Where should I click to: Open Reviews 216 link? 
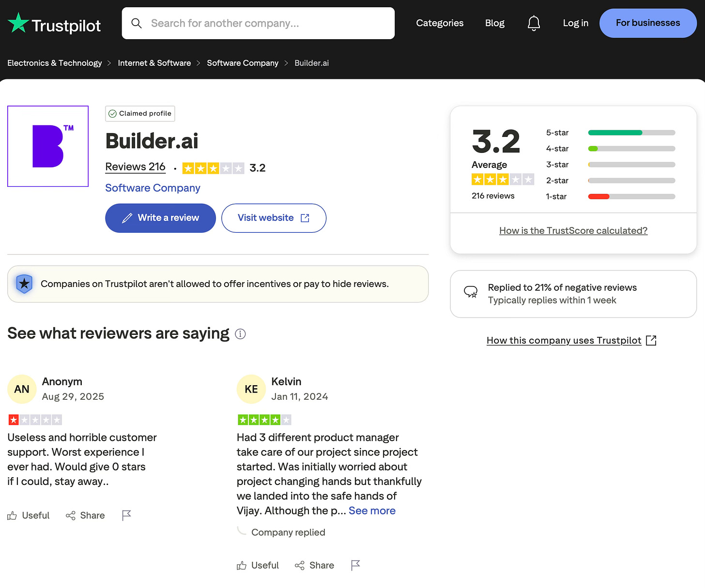(x=135, y=167)
